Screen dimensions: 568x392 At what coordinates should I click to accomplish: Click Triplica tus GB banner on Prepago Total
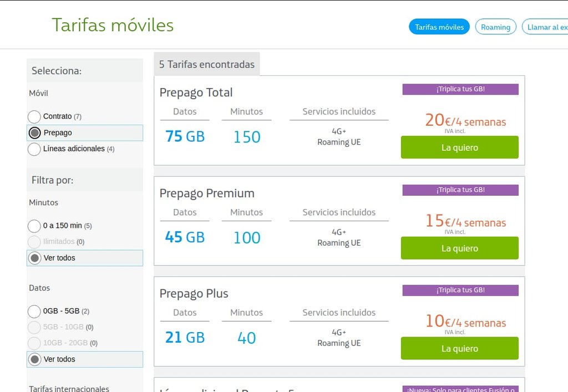(460, 89)
